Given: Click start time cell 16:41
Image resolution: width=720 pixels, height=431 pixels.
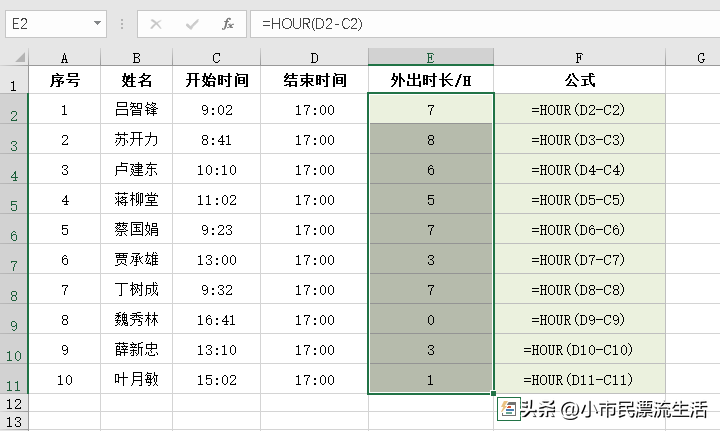Looking at the screenshot, I should pyautogui.click(x=216, y=319).
